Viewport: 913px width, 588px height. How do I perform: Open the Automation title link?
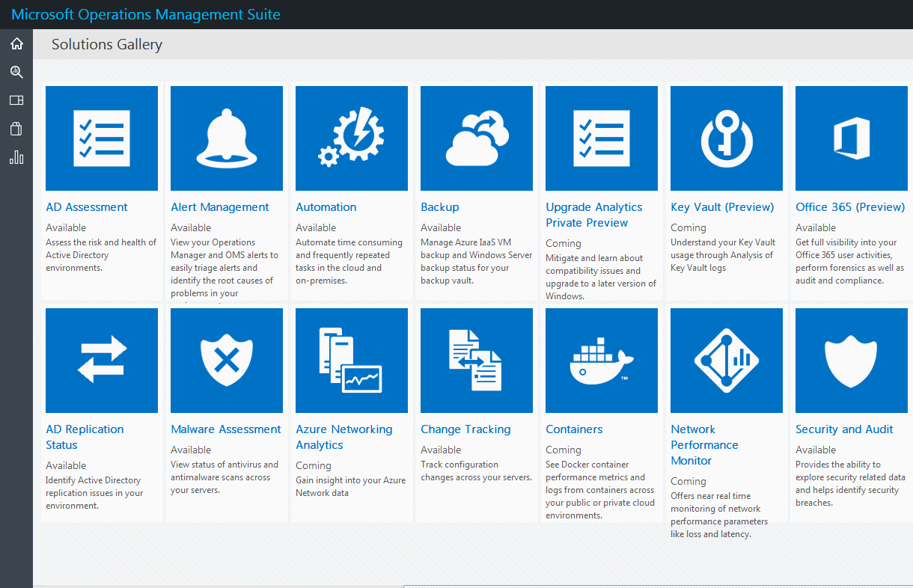coord(326,207)
